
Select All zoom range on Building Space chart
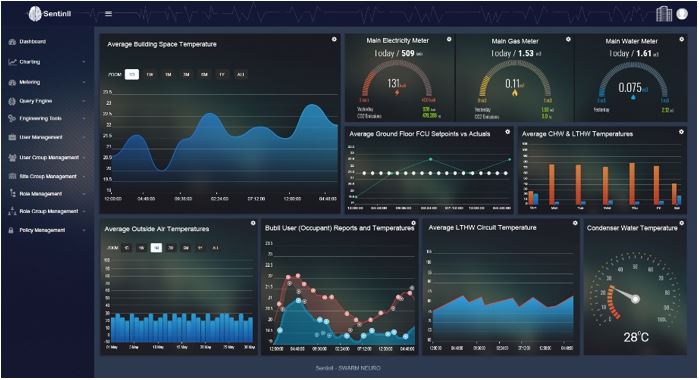pos(241,74)
